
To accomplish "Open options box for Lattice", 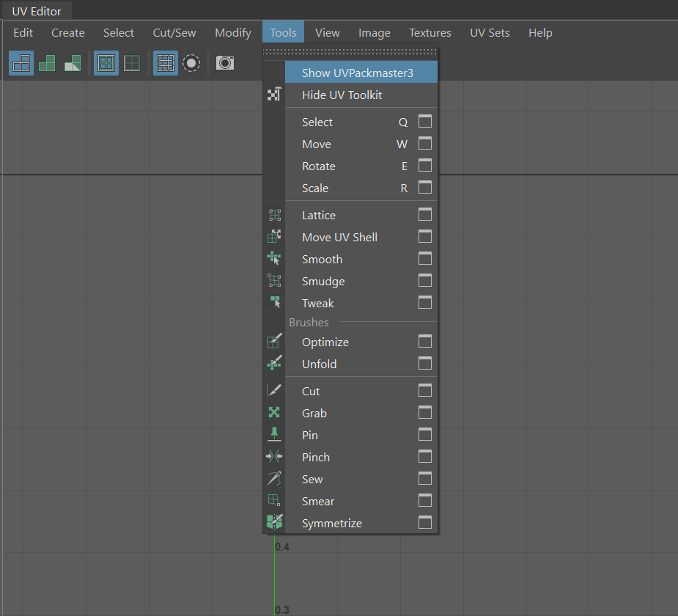I will [425, 215].
